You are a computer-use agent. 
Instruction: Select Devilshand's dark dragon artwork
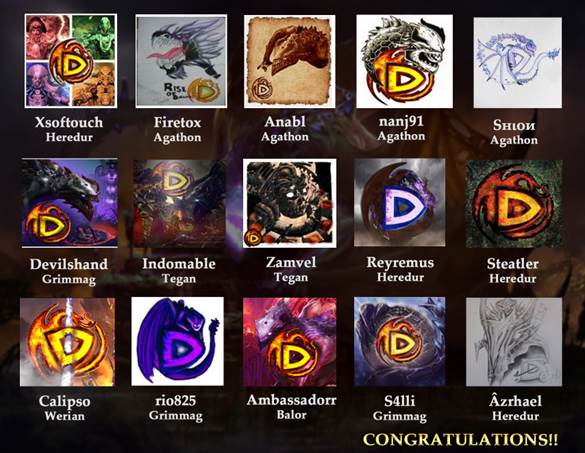pyautogui.click(x=69, y=203)
